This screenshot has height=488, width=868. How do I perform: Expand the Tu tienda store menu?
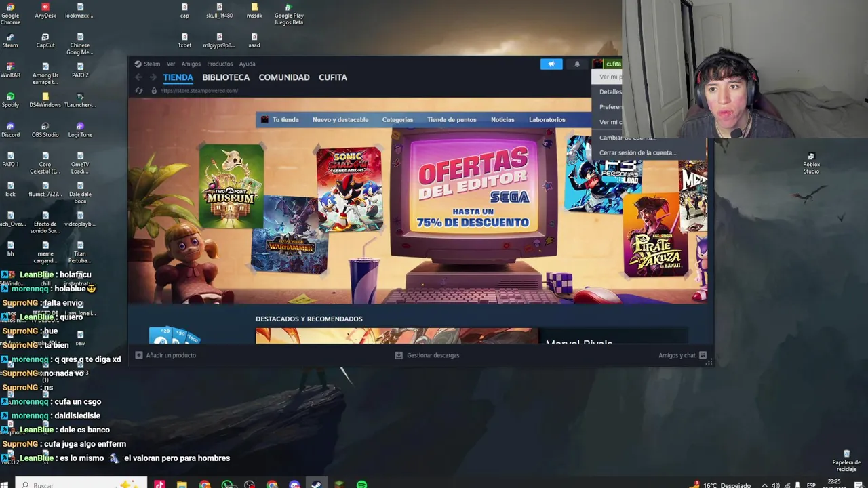pyautogui.click(x=280, y=120)
